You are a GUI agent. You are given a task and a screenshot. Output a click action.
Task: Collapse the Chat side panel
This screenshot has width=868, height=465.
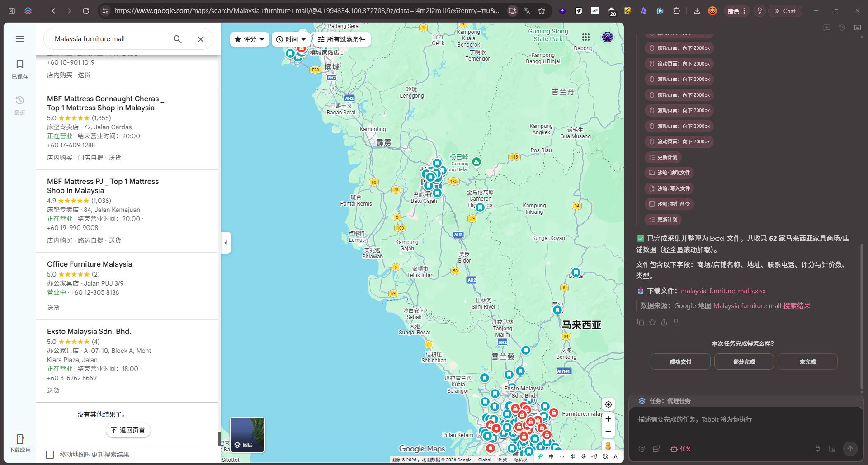786,11
